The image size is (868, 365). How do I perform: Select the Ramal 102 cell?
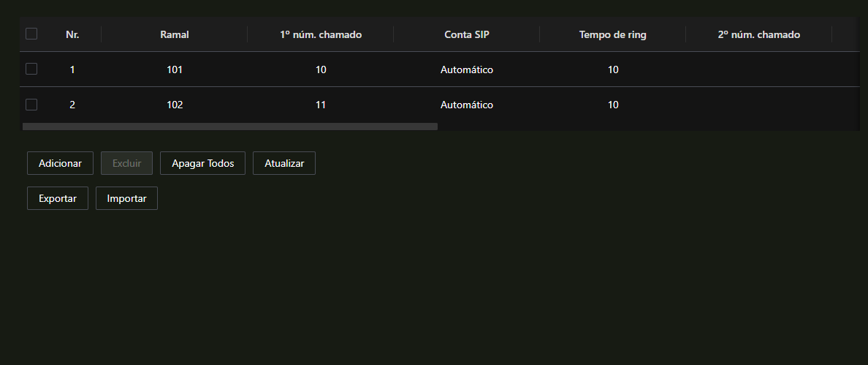[x=175, y=105]
